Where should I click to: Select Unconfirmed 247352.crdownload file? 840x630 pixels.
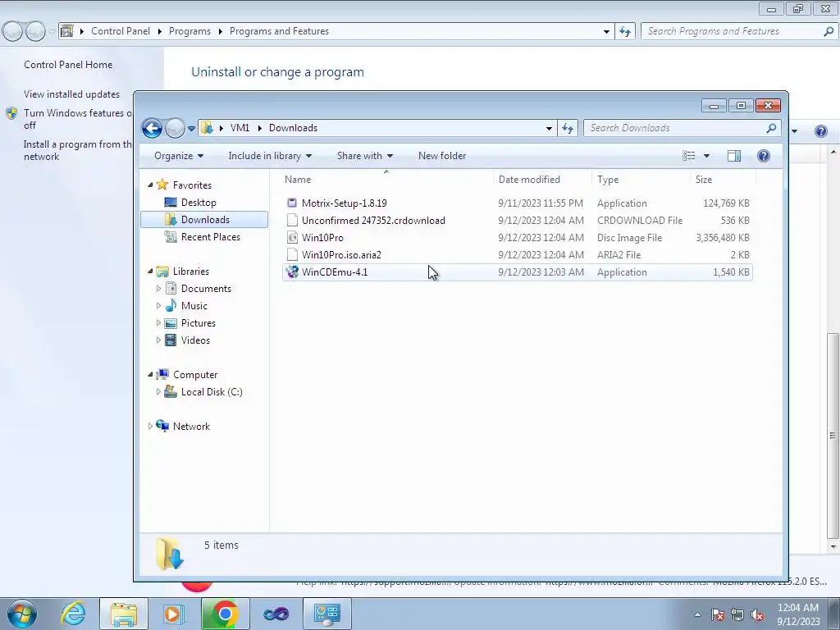(x=518, y=220)
